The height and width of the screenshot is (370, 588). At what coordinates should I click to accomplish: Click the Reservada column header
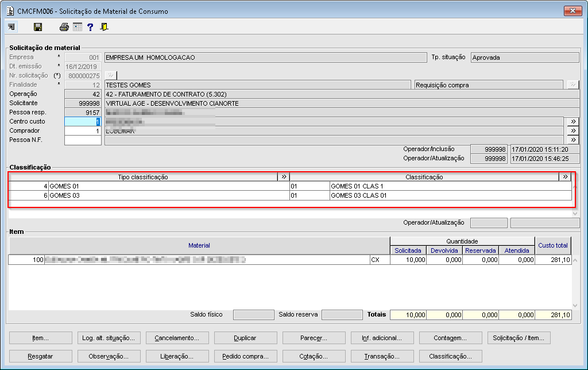coord(481,250)
